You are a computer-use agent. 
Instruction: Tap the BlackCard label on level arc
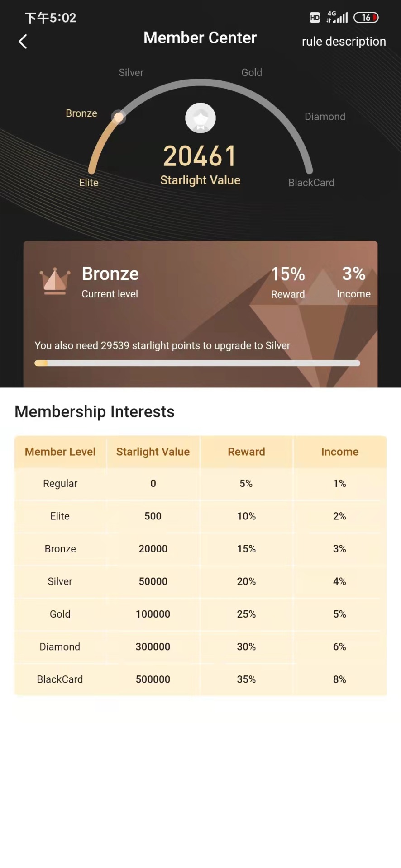[x=311, y=183]
